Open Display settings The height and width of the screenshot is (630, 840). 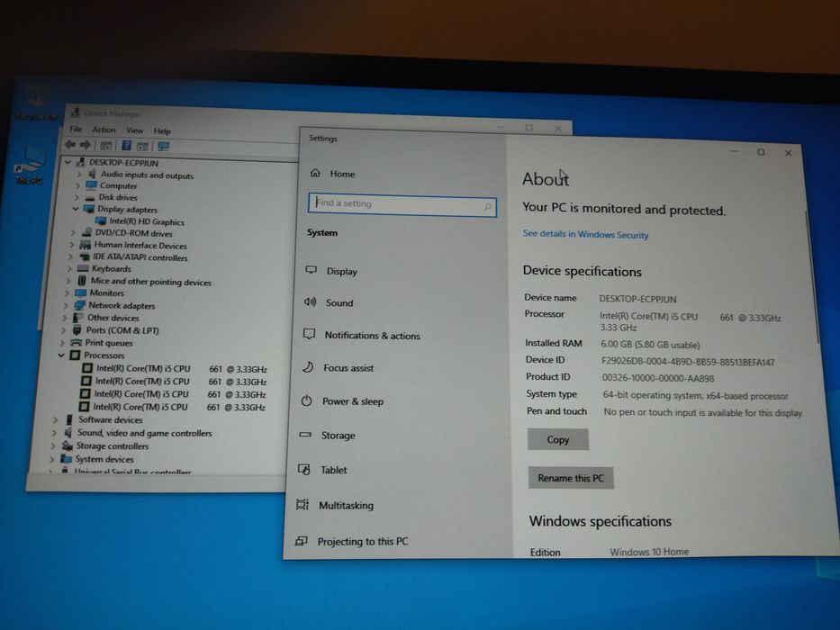coord(342,271)
